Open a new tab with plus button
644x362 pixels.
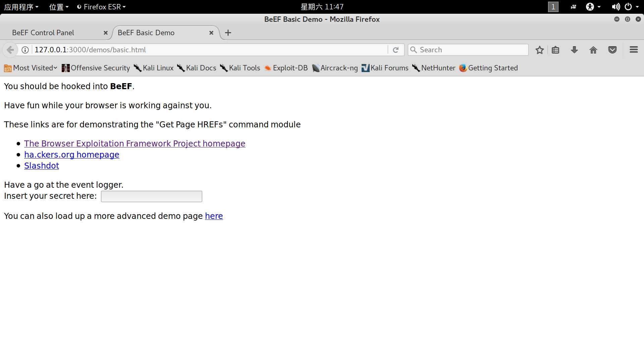pyautogui.click(x=228, y=33)
